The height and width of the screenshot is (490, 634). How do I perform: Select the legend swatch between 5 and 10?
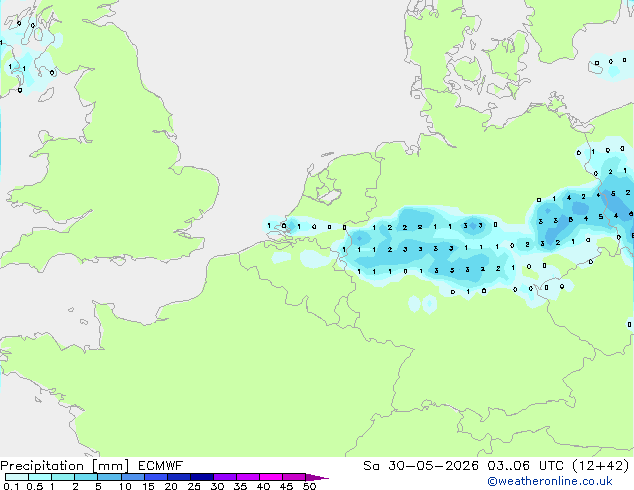(x=109, y=477)
